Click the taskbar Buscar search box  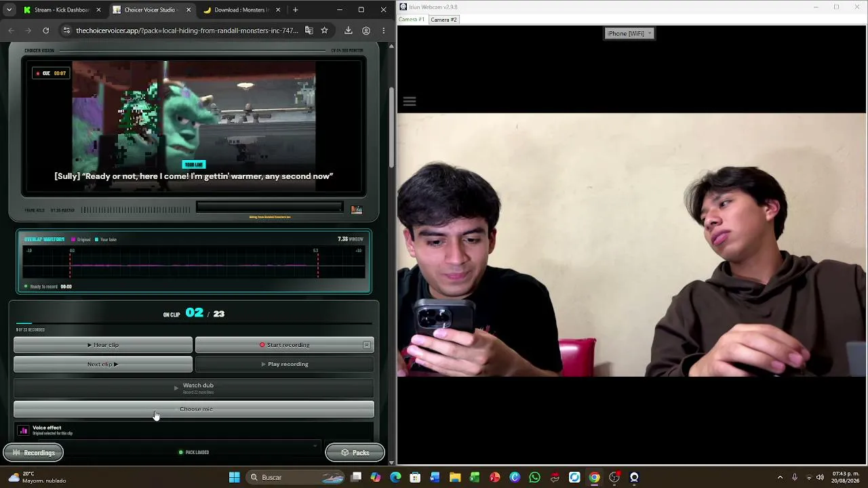pos(296,477)
